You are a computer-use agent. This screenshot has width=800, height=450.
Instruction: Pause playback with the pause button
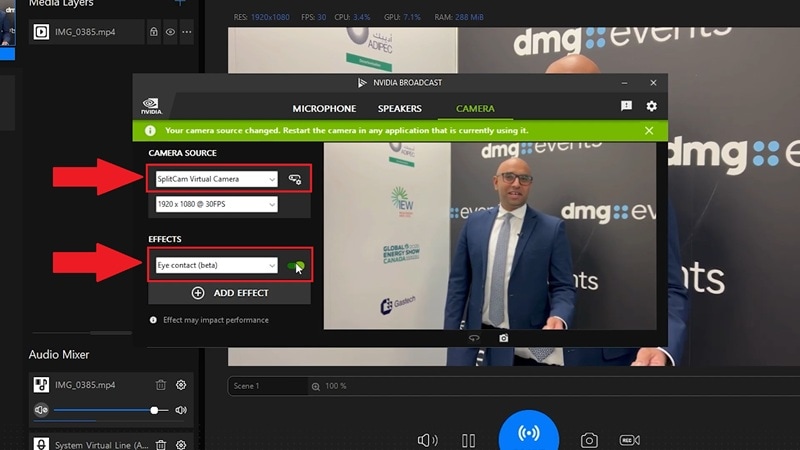pyautogui.click(x=468, y=440)
